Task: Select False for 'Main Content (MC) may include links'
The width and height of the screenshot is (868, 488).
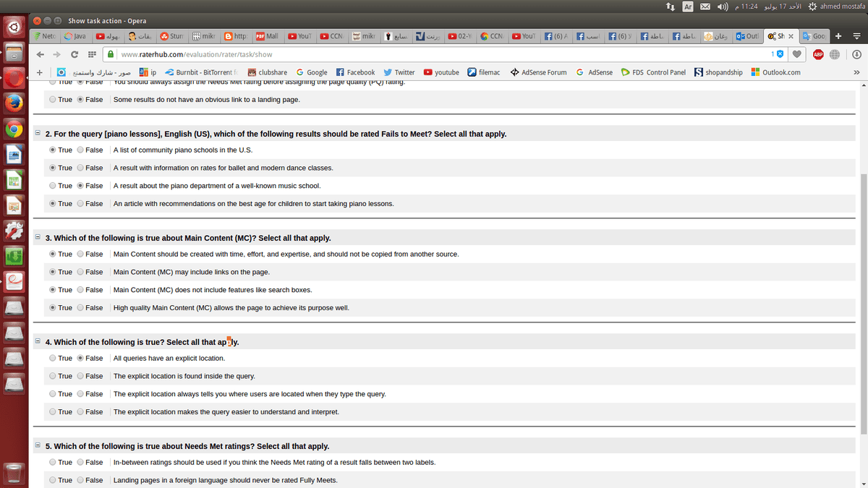Action: pyautogui.click(x=81, y=273)
